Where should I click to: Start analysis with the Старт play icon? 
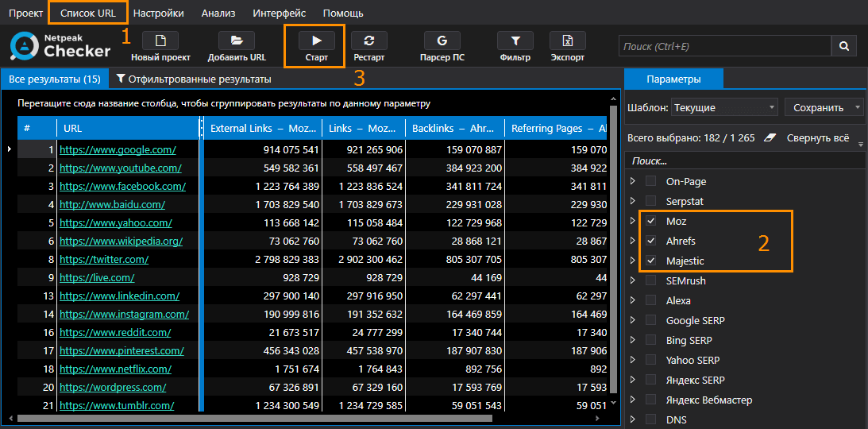pos(317,41)
